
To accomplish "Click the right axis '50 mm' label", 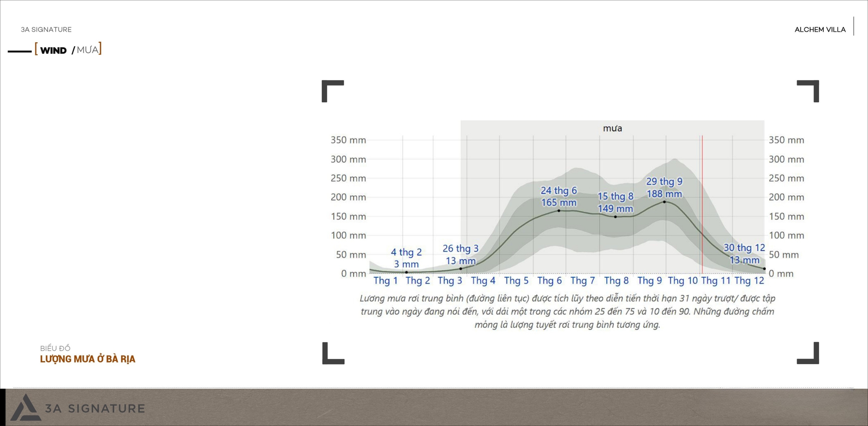I will 784,255.
